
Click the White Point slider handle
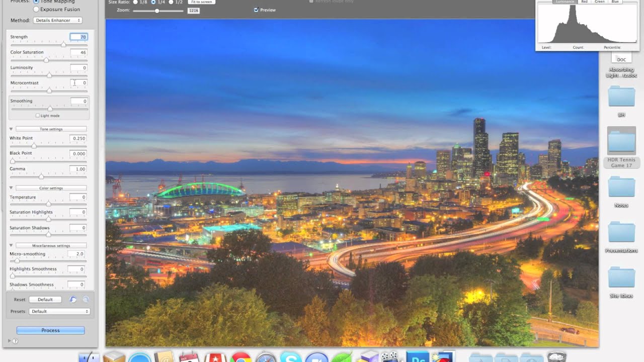[34, 146]
